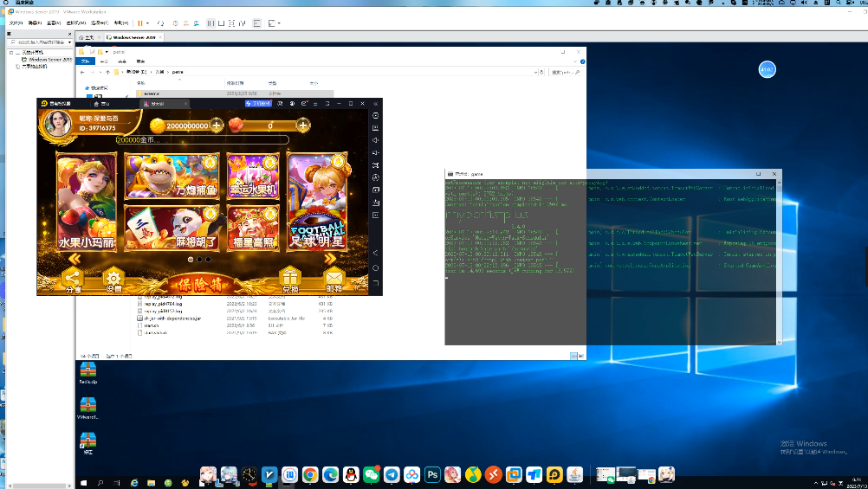Select the second carousel page dot

[199, 259]
